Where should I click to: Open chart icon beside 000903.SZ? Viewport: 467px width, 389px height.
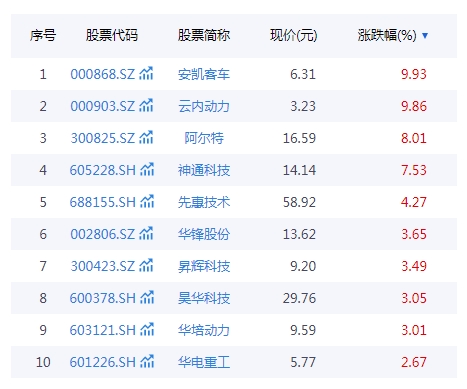(146, 106)
